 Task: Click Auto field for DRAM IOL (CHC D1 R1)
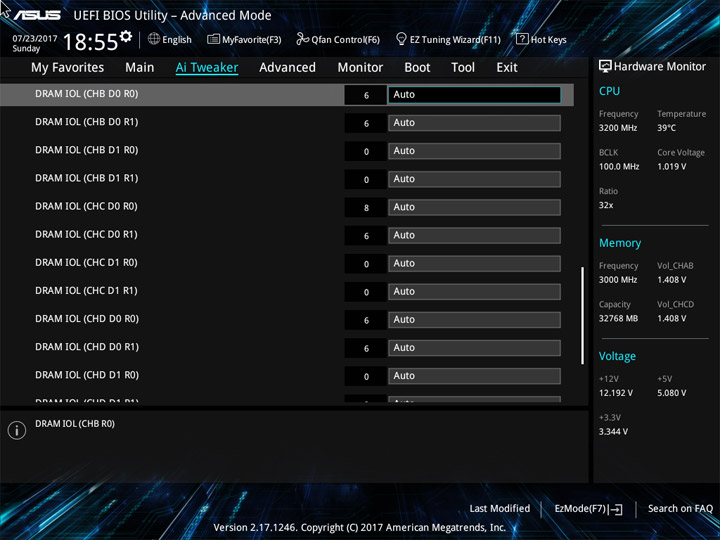pyautogui.click(x=474, y=292)
